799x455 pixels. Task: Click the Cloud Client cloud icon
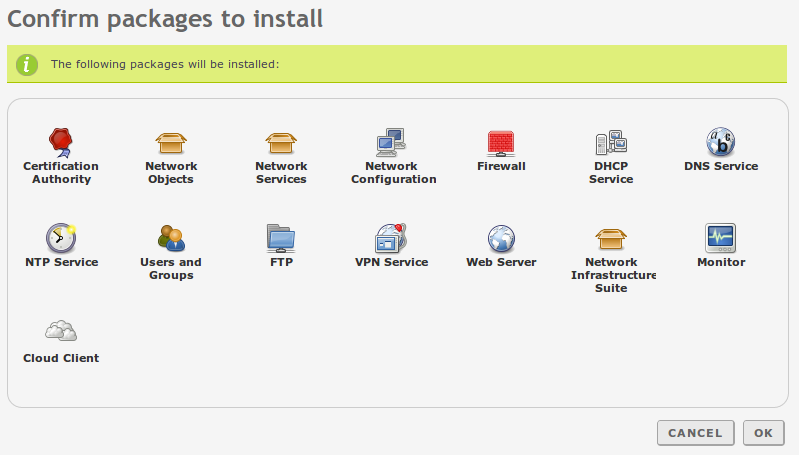[61, 332]
